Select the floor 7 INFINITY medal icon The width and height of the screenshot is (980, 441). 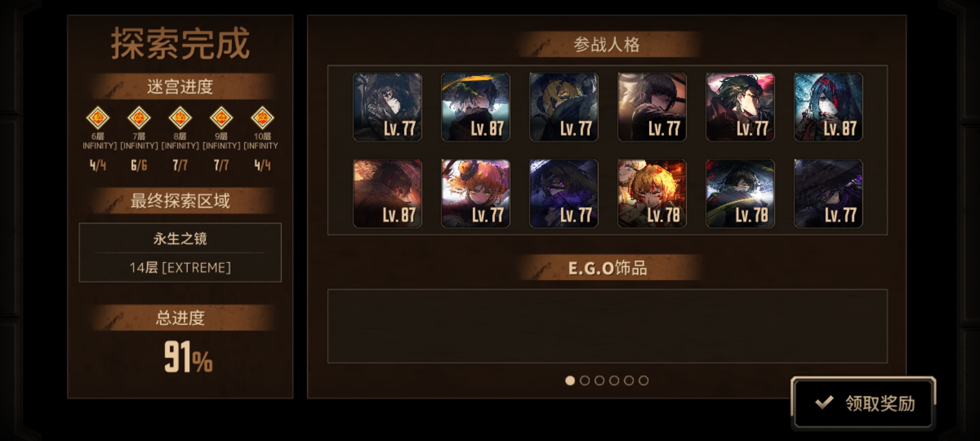click(x=139, y=118)
